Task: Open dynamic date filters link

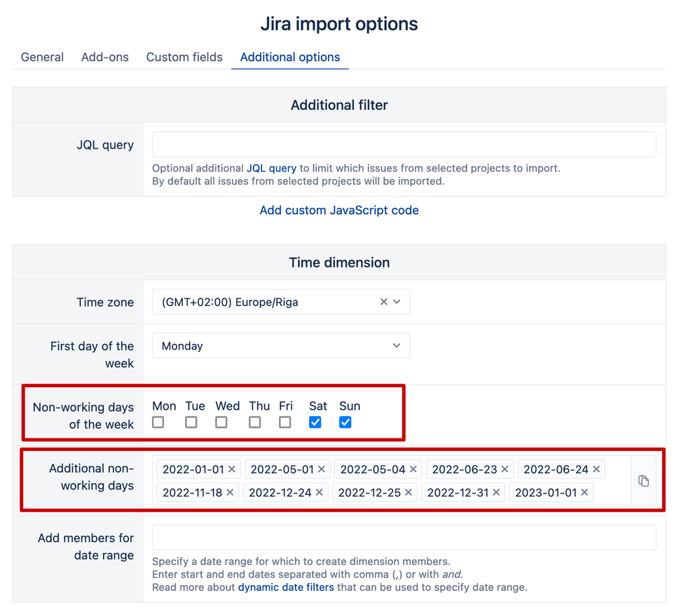Action: tap(286, 587)
